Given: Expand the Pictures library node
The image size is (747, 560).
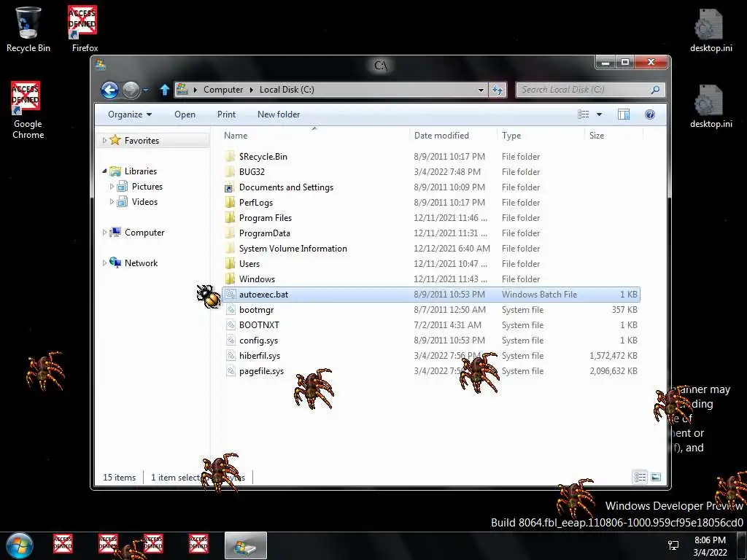Looking at the screenshot, I should 112,186.
